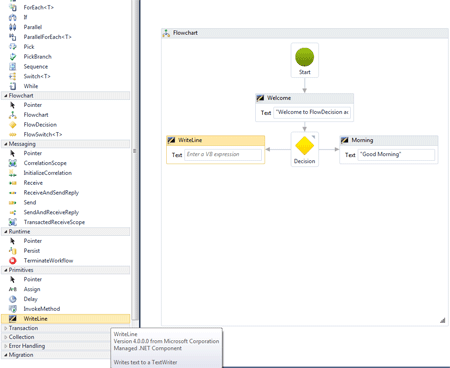Screen dimensions: 450x368
Task: Click the toolbox vertical scrollbar
Action: (134, 160)
